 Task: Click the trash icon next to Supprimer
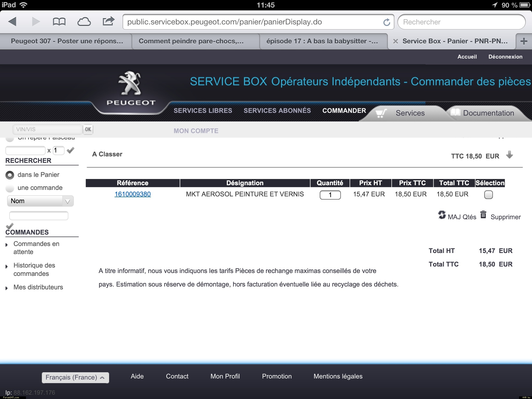(x=483, y=215)
